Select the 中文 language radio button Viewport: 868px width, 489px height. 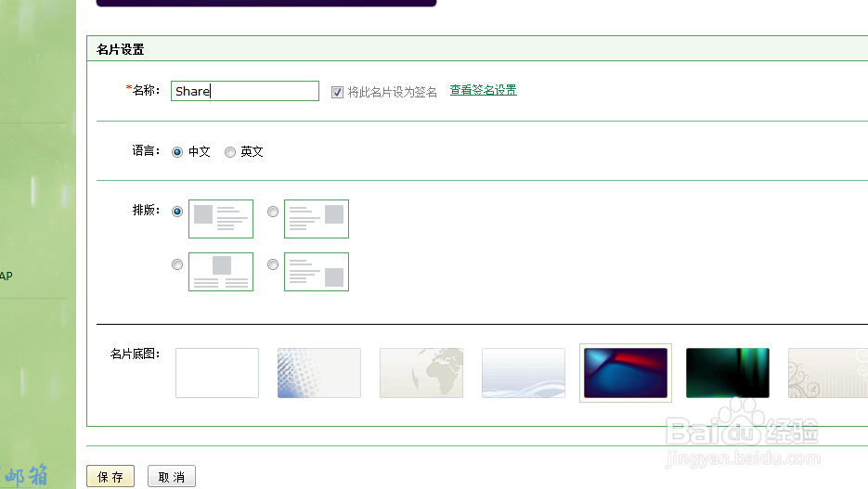pyautogui.click(x=177, y=151)
